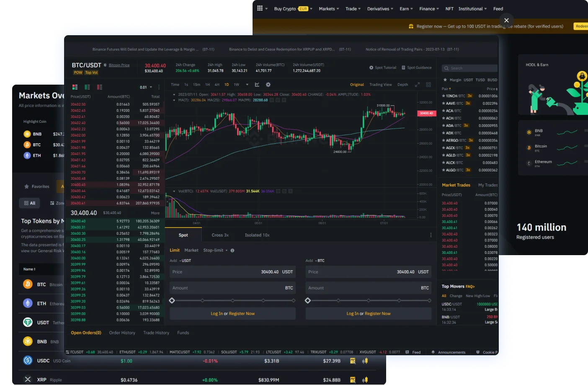588x385 pixels.
Task: Click Log In in the buy form
Action: 217,314
